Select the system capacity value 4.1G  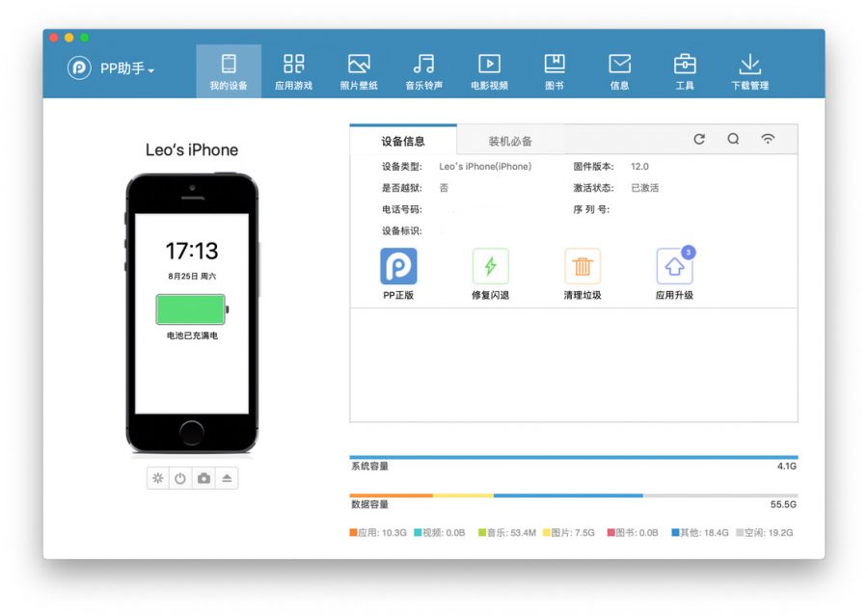(787, 466)
